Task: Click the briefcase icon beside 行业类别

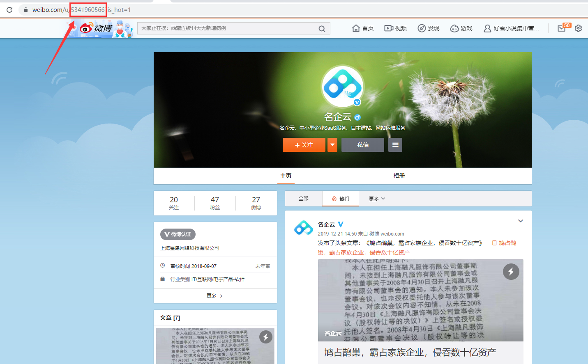Action: pyautogui.click(x=162, y=279)
